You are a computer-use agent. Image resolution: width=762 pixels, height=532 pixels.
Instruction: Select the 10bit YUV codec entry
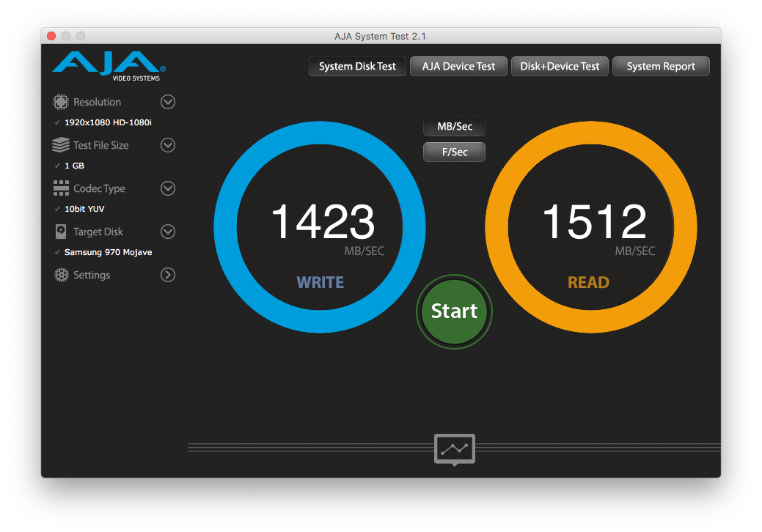coord(84,209)
